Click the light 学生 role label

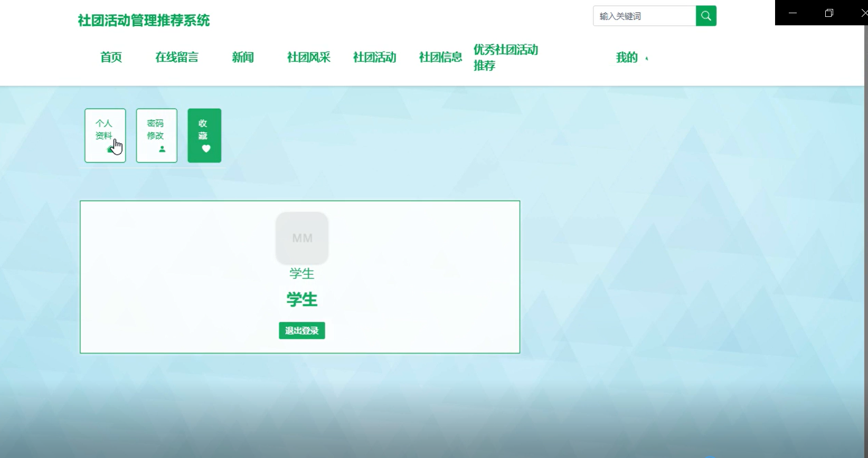click(302, 274)
